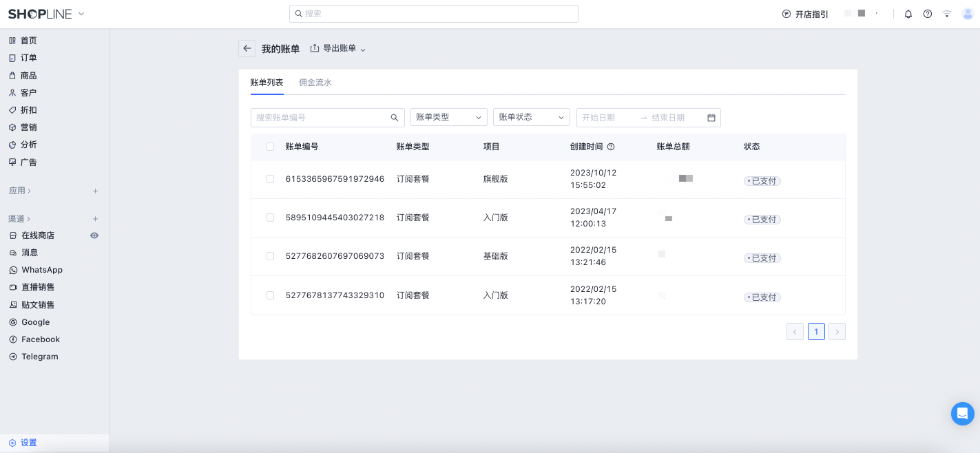Open the 账单状态 dropdown filter
The height and width of the screenshot is (453, 980).
532,117
